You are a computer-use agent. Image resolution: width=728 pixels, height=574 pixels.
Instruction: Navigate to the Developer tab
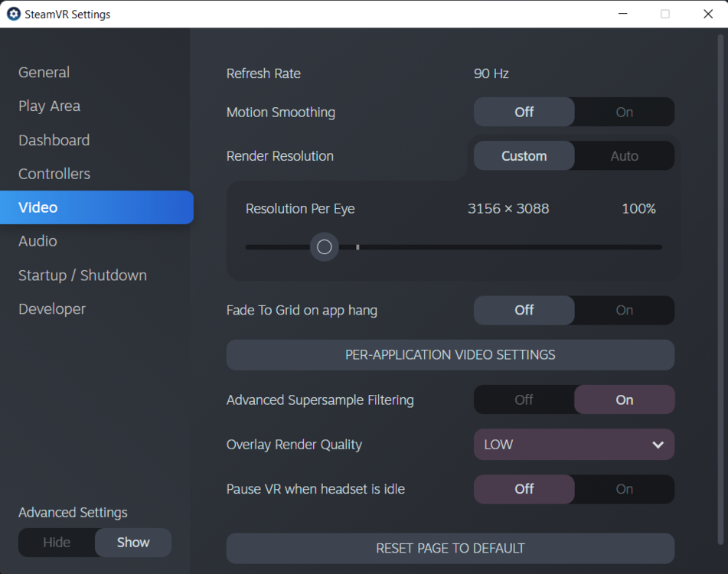(52, 309)
